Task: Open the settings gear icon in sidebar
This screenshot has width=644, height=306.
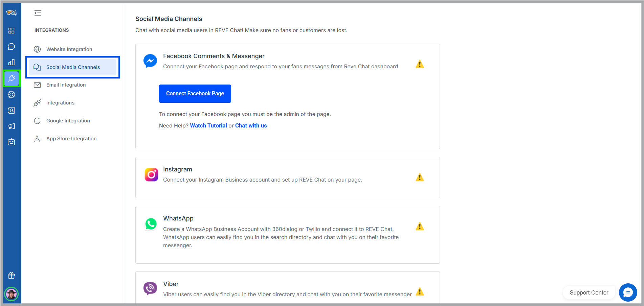Action: pyautogui.click(x=12, y=95)
